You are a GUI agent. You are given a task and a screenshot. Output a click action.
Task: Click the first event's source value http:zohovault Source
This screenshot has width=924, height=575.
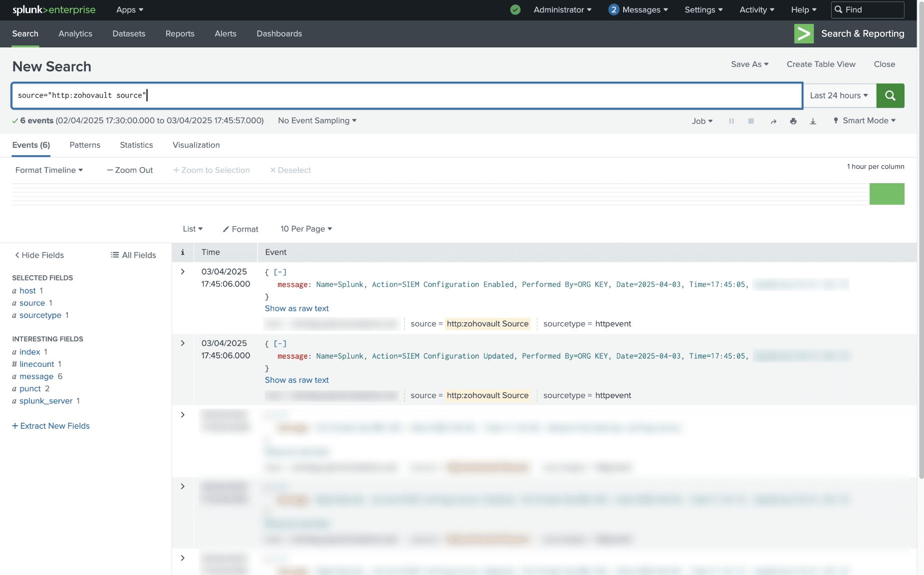[x=487, y=323]
